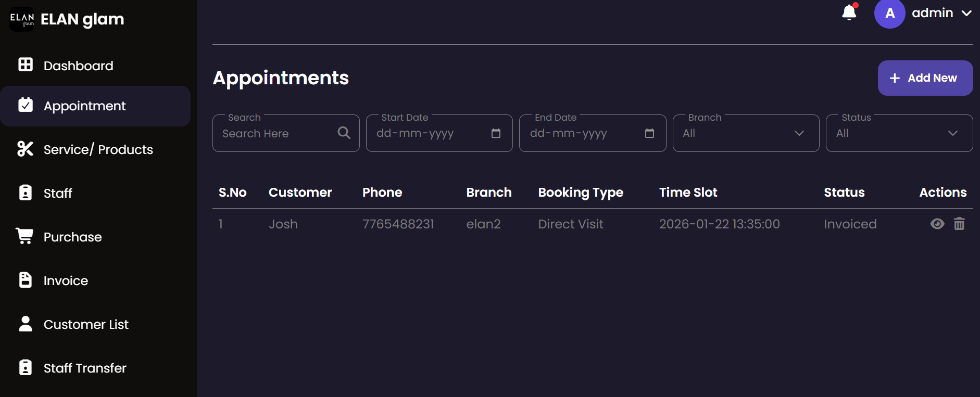Open the Purchase section
Viewport: 980px width, 397px height.
(x=72, y=237)
